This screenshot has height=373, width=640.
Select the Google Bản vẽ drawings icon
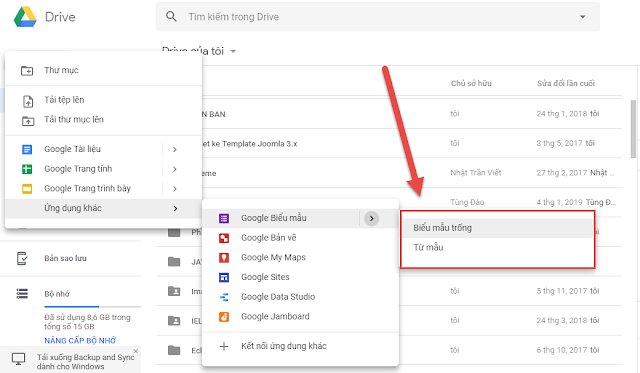[x=224, y=238]
